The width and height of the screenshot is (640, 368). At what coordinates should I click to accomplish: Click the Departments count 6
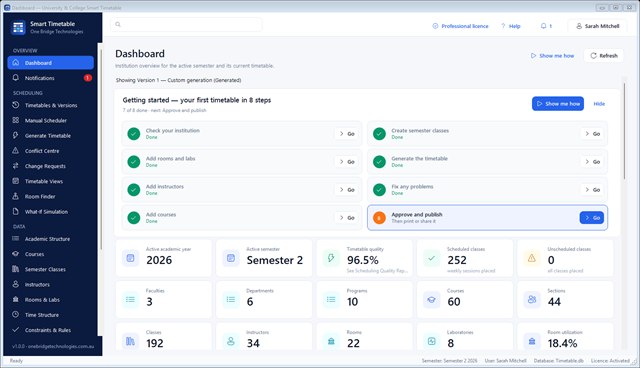tap(250, 301)
